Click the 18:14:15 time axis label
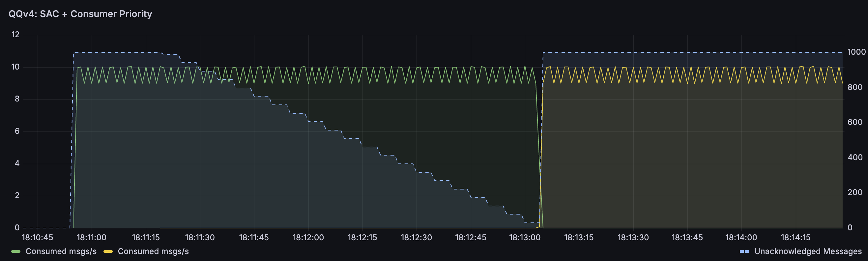868x261 pixels. [x=795, y=237]
